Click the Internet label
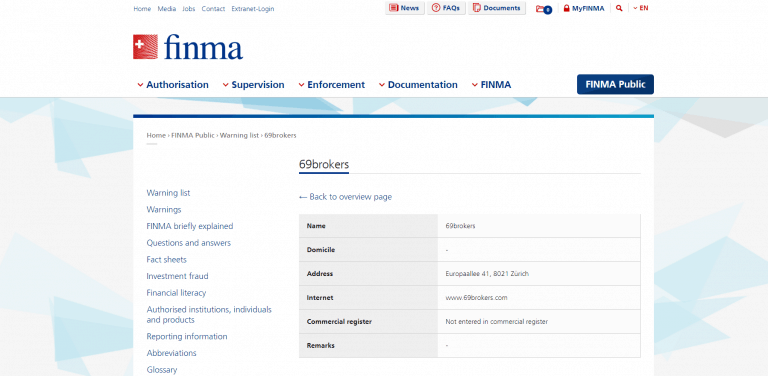 [x=320, y=298]
